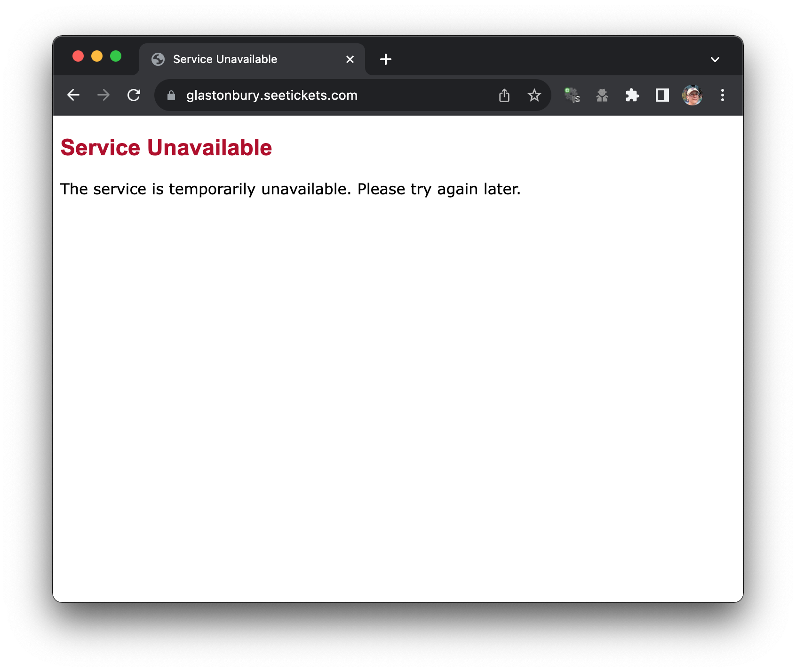This screenshot has width=796, height=672.
Task: Maximize the window with the green button
Action: (x=116, y=56)
